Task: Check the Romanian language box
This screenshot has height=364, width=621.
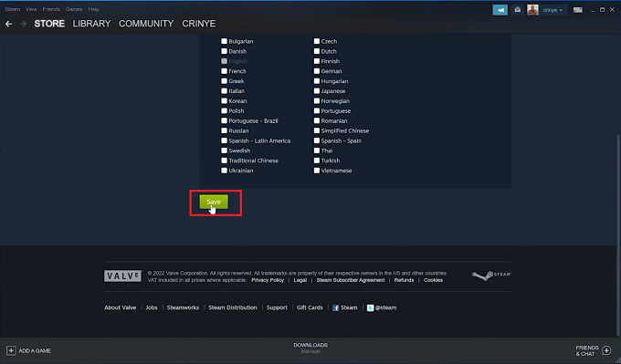Action: (x=317, y=120)
